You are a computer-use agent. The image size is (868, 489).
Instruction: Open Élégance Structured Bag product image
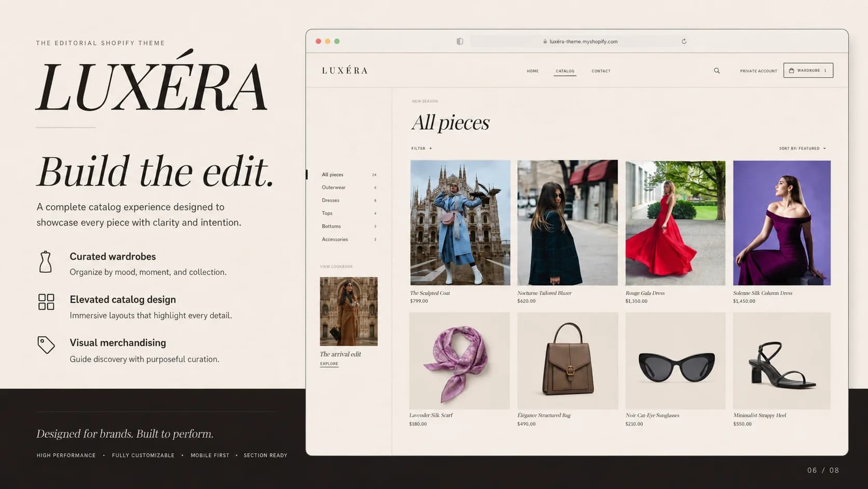567,361
